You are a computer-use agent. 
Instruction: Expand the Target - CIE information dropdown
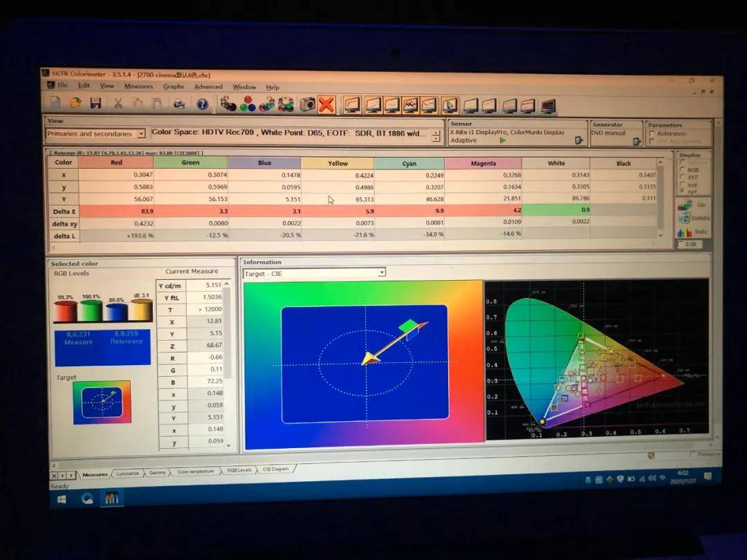click(x=381, y=273)
